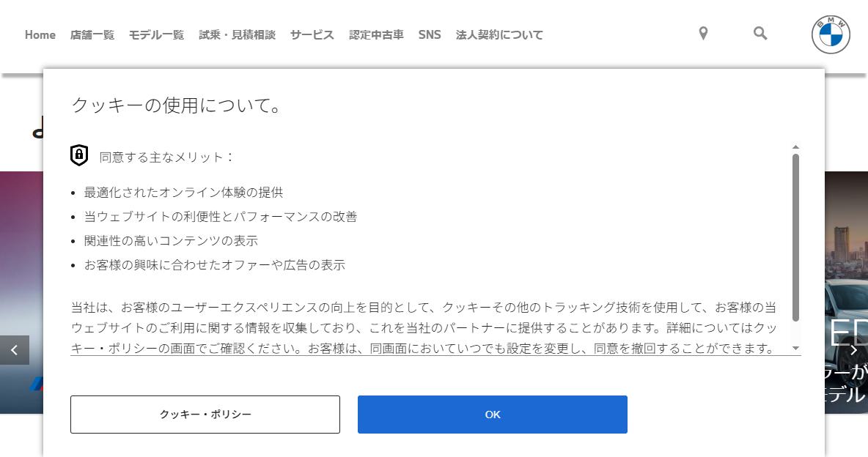
Task: Accept cookies with the OK button
Action: click(x=493, y=415)
